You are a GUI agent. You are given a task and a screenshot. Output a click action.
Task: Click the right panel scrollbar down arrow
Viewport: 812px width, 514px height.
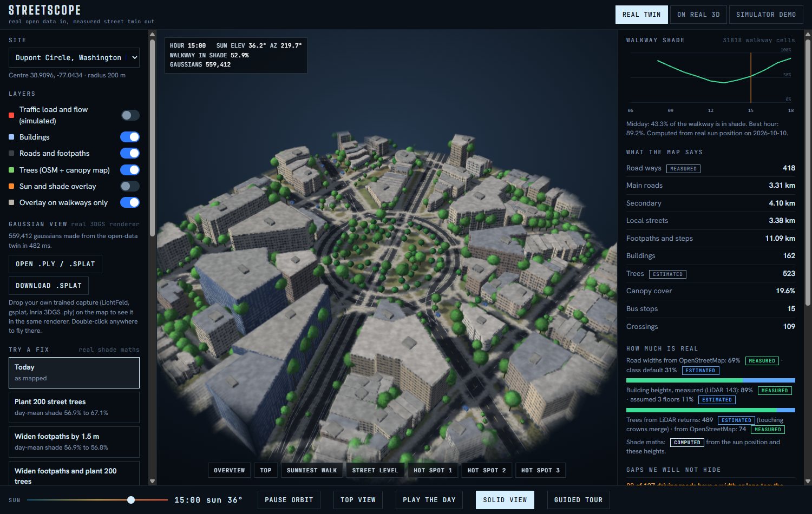click(x=807, y=481)
